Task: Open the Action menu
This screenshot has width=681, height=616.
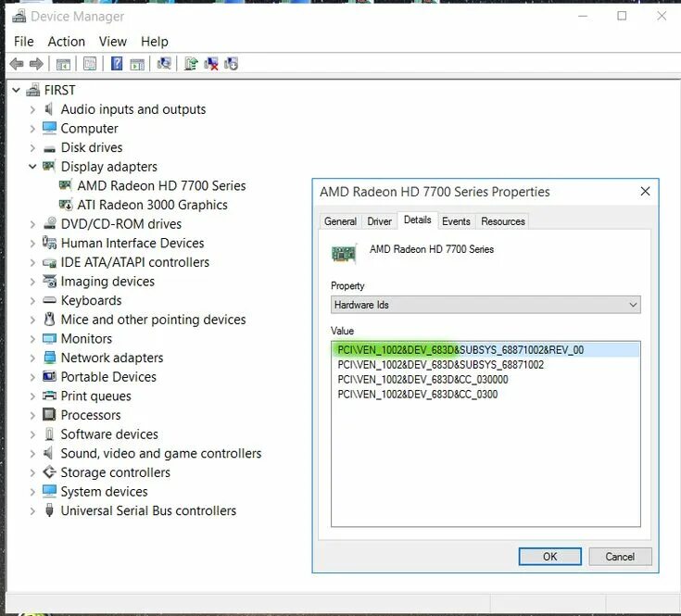Action: tap(67, 42)
